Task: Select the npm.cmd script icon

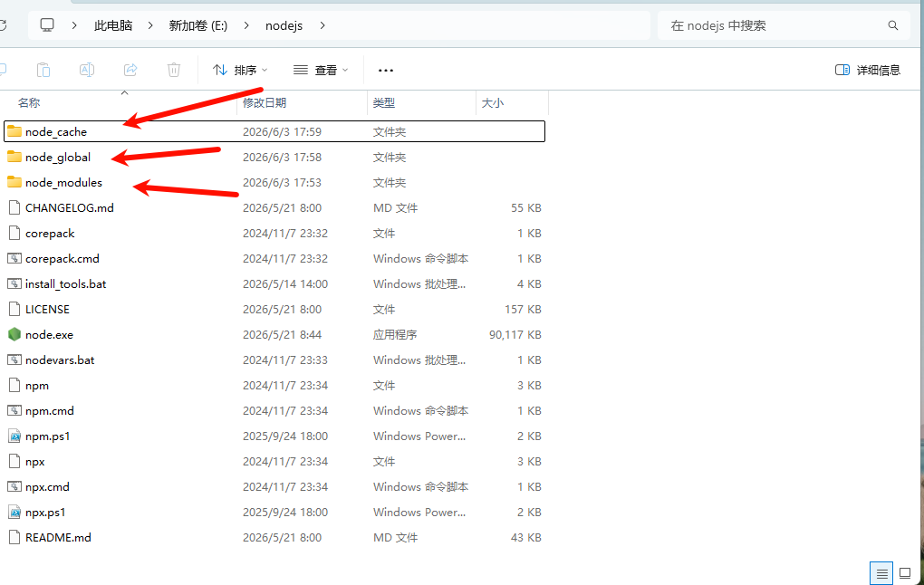Action: click(x=14, y=410)
